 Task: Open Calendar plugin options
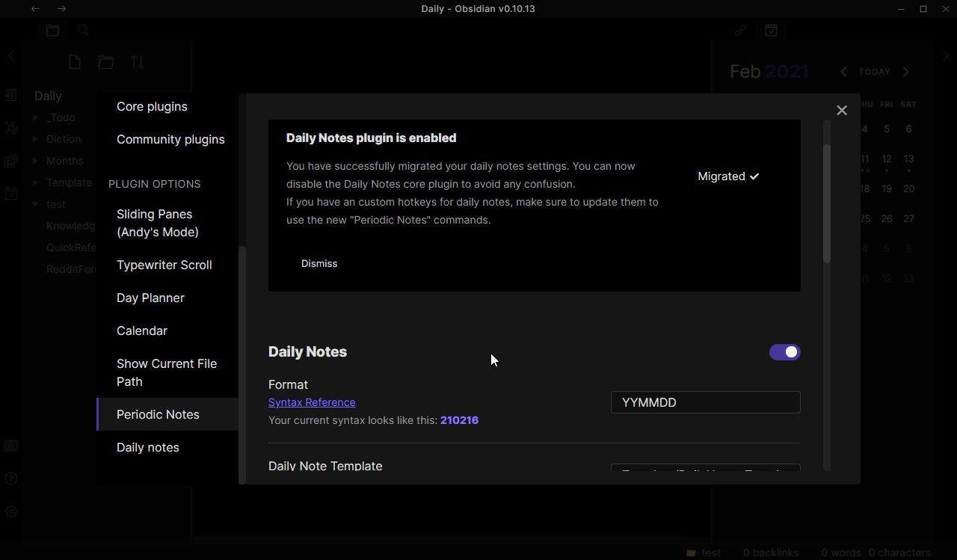[142, 330]
